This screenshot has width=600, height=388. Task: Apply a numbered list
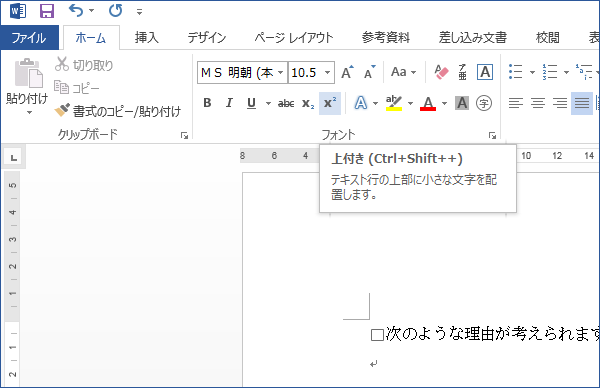[x=550, y=72]
